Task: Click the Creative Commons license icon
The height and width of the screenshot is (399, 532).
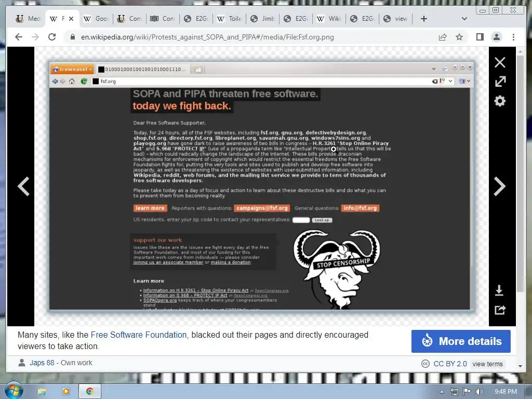Action: [x=425, y=364]
